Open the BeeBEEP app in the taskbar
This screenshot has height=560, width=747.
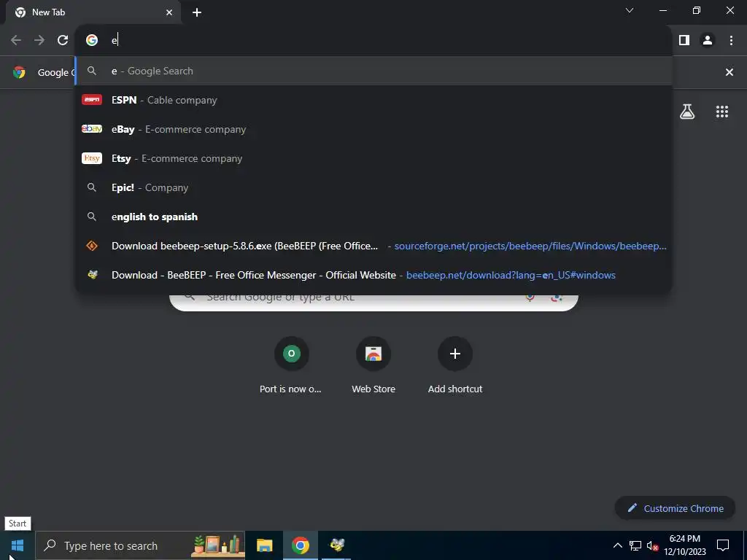(x=337, y=545)
